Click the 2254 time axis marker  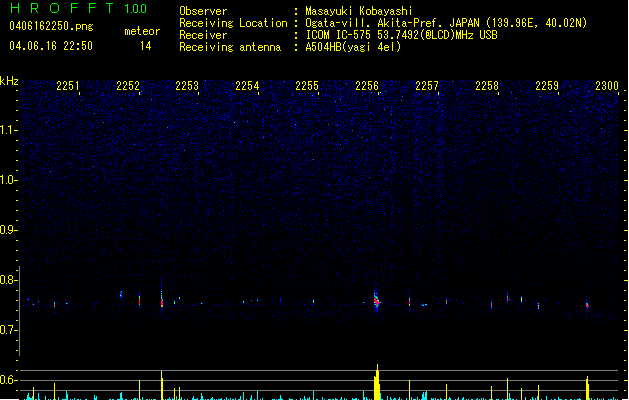tap(247, 86)
